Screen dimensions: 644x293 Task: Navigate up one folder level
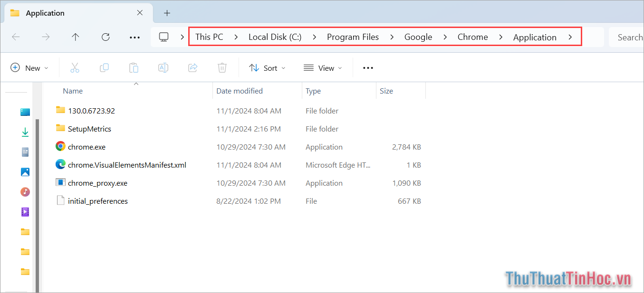pos(75,37)
